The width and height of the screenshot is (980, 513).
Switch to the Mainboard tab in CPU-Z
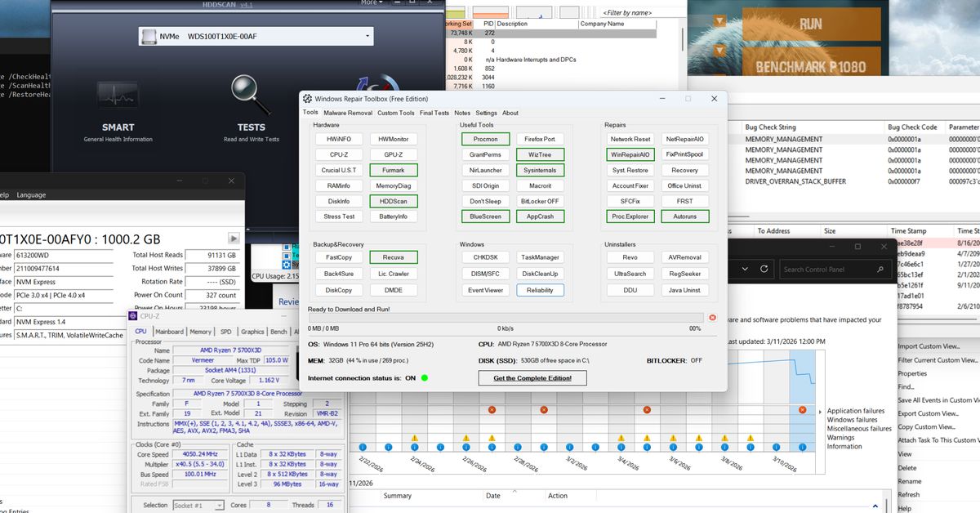170,332
